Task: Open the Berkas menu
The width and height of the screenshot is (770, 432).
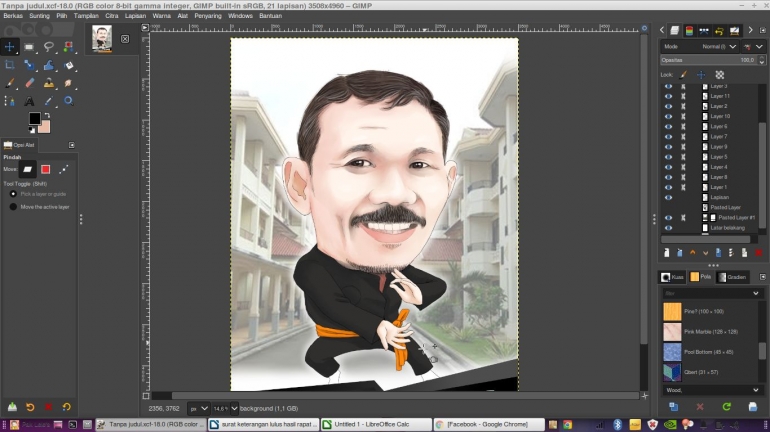Action: [x=13, y=16]
